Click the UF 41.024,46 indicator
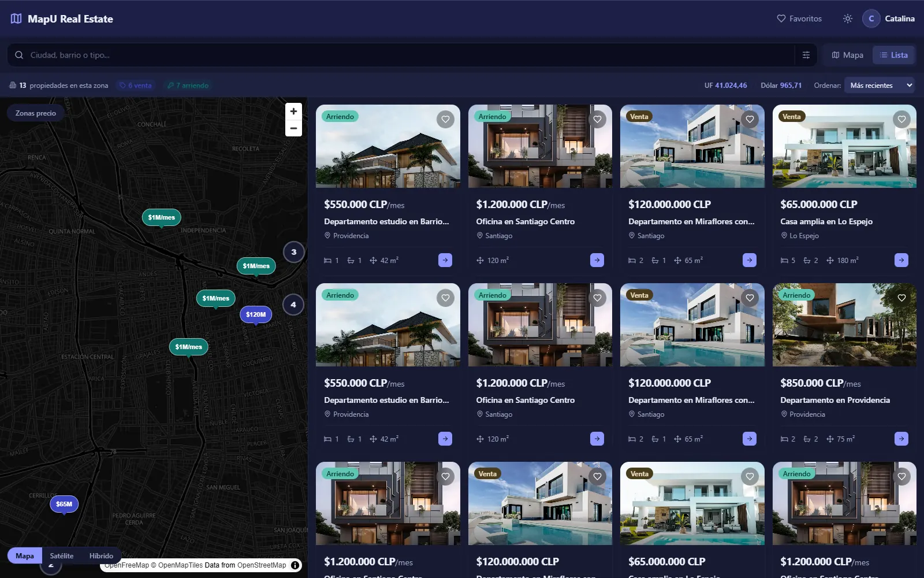Image resolution: width=924 pixels, height=578 pixels. click(x=725, y=86)
